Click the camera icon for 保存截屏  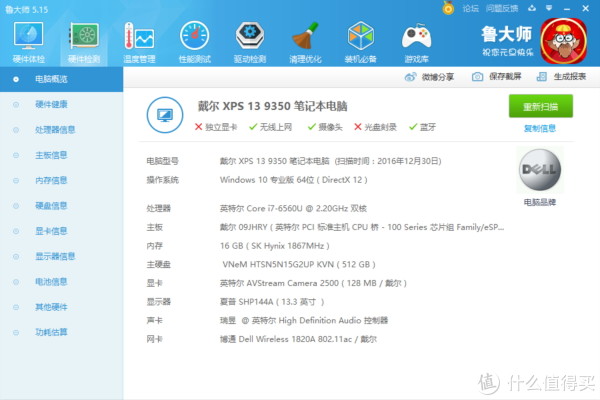pos(477,77)
